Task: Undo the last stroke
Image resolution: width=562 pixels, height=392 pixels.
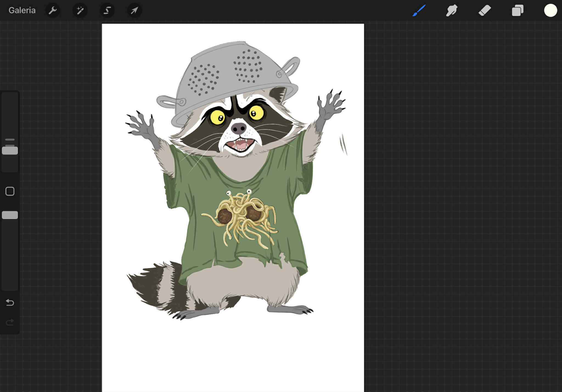Action: tap(10, 302)
